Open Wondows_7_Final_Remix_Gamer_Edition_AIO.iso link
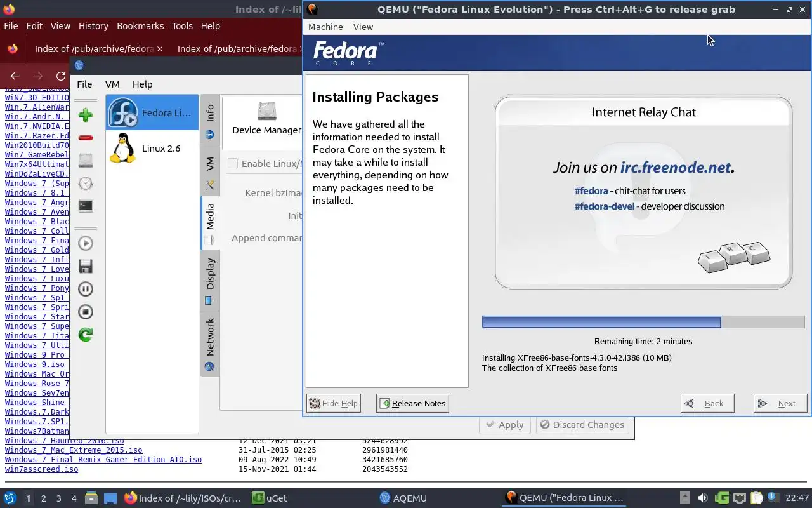This screenshot has width=812, height=508. pos(103,460)
